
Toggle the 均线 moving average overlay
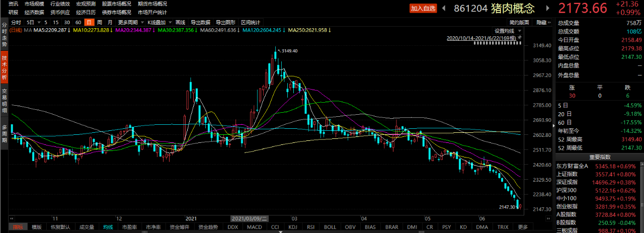click(x=108, y=227)
